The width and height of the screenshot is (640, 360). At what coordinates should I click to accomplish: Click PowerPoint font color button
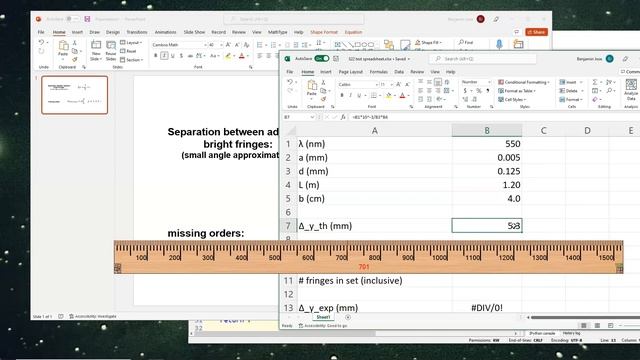[242, 56]
